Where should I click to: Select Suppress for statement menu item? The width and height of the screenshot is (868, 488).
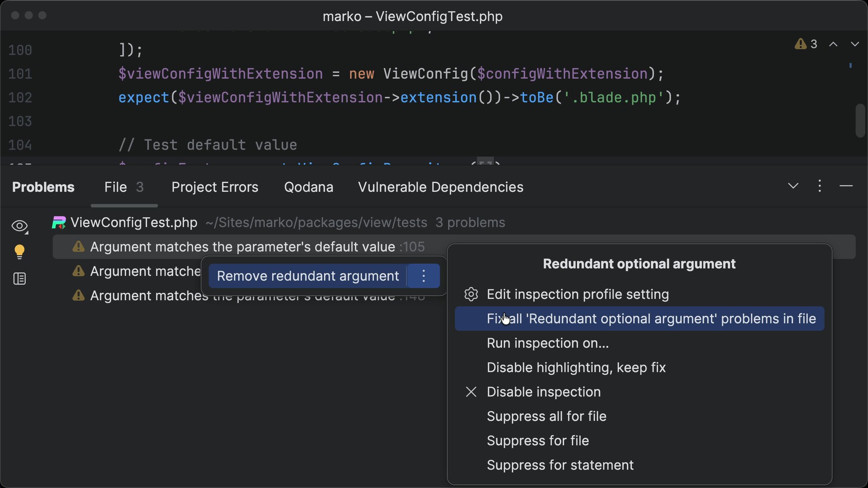click(x=560, y=465)
